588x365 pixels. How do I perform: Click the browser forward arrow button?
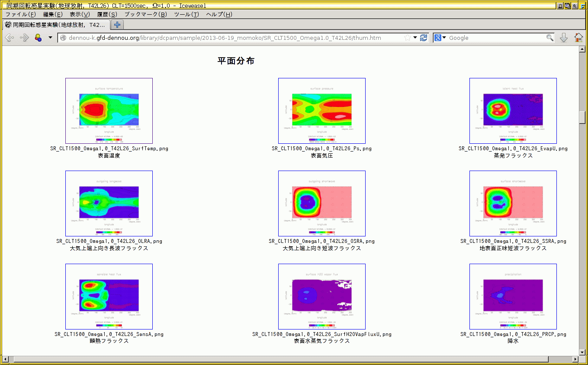(24, 38)
